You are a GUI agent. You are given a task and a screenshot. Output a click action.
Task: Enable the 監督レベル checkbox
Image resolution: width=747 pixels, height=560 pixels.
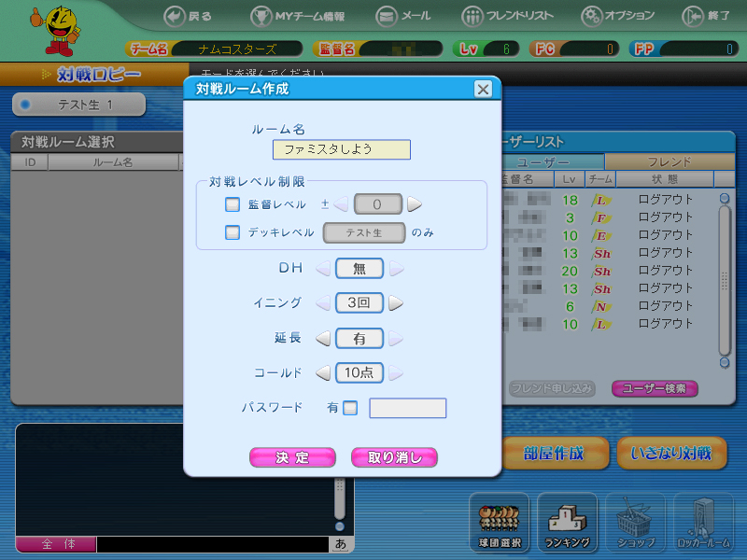[233, 204]
